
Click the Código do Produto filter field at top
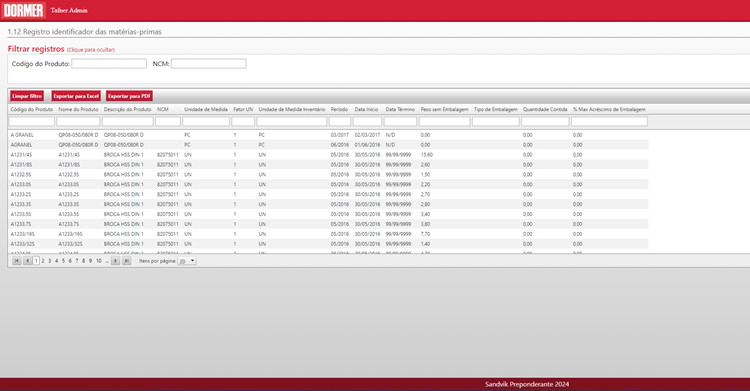(x=109, y=64)
